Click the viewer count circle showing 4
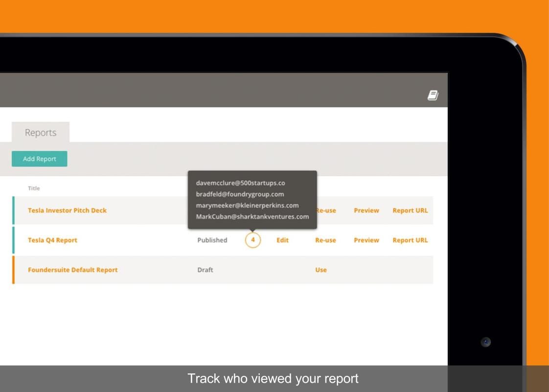This screenshot has width=549, height=392. click(x=253, y=240)
